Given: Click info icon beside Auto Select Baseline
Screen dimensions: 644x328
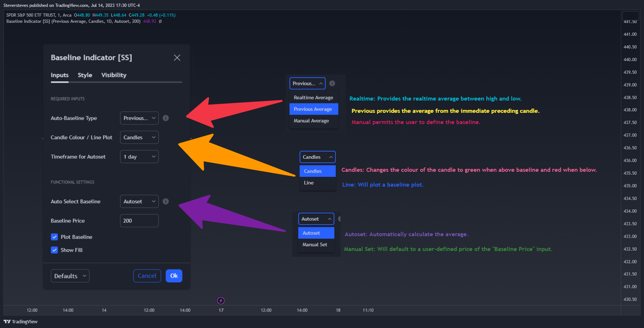Looking at the screenshot, I should (166, 201).
